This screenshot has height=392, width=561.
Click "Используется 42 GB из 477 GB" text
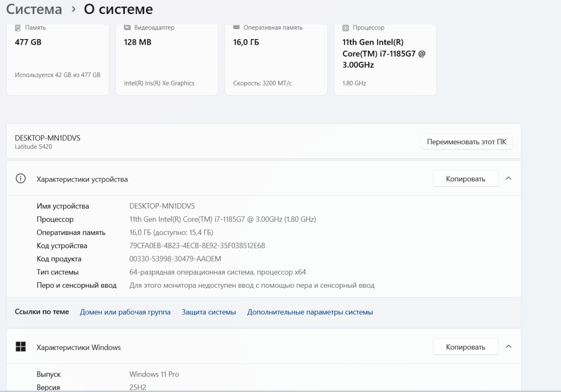[57, 75]
